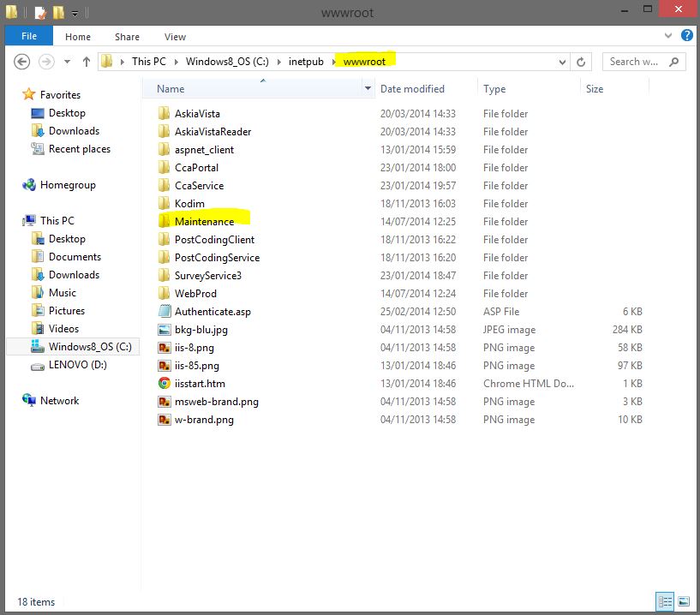Switch to Large icons view layout
Viewport: 700px width, 615px height.
(x=684, y=601)
